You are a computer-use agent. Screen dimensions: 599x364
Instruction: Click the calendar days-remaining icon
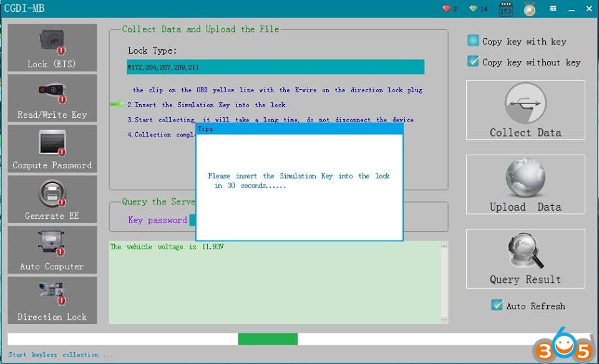tap(505, 9)
